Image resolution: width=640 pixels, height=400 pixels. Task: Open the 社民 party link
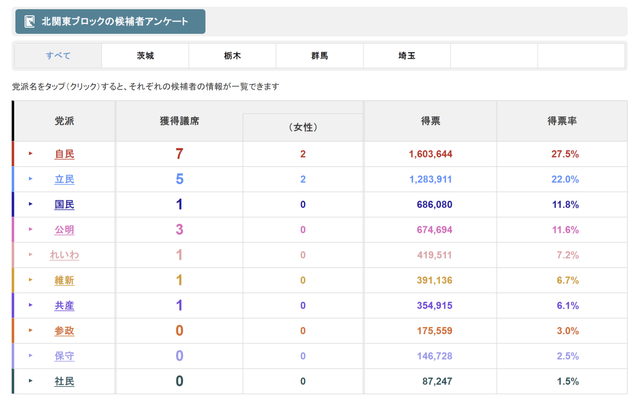pos(64,381)
